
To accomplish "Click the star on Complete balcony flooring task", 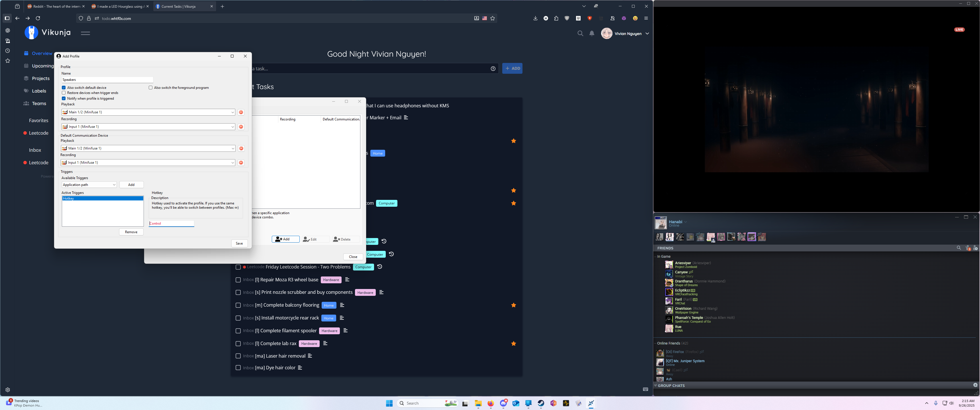I will 513,305.
